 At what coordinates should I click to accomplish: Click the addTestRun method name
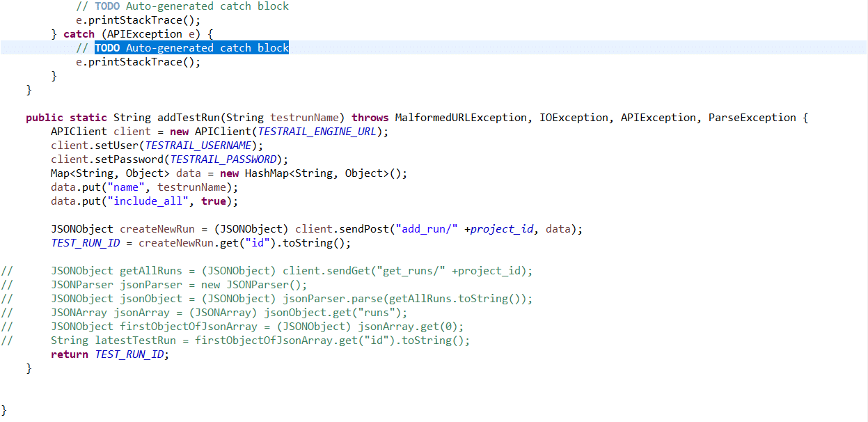pyautogui.click(x=188, y=118)
